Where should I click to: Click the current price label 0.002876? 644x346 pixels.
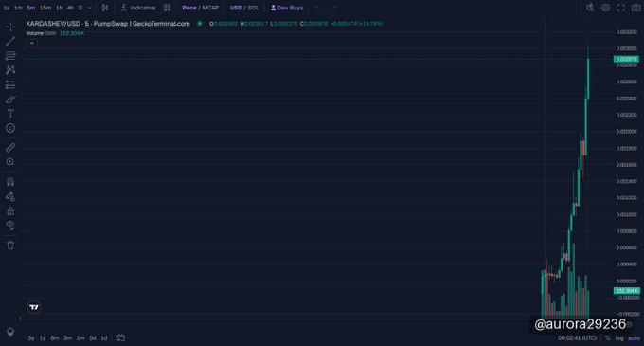(626, 59)
